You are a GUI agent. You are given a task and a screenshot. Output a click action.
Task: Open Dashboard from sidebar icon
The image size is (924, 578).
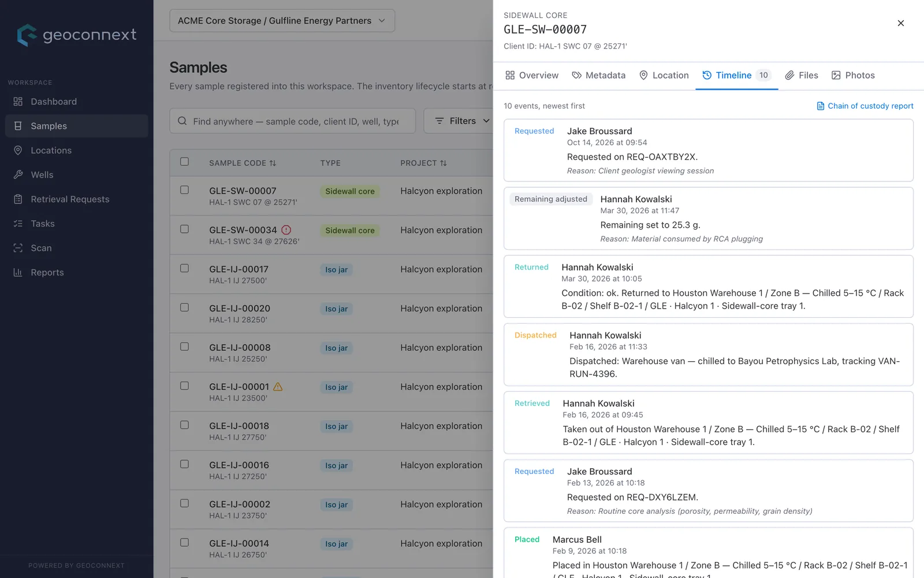tap(18, 102)
